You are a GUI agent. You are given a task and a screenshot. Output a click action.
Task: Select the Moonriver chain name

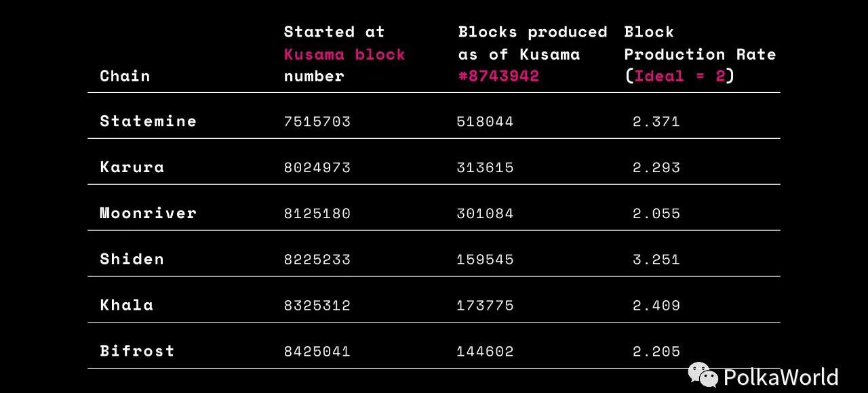[148, 213]
